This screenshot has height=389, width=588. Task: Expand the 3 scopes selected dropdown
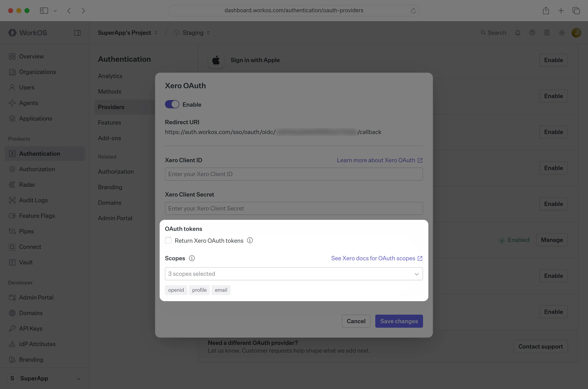pos(294,274)
